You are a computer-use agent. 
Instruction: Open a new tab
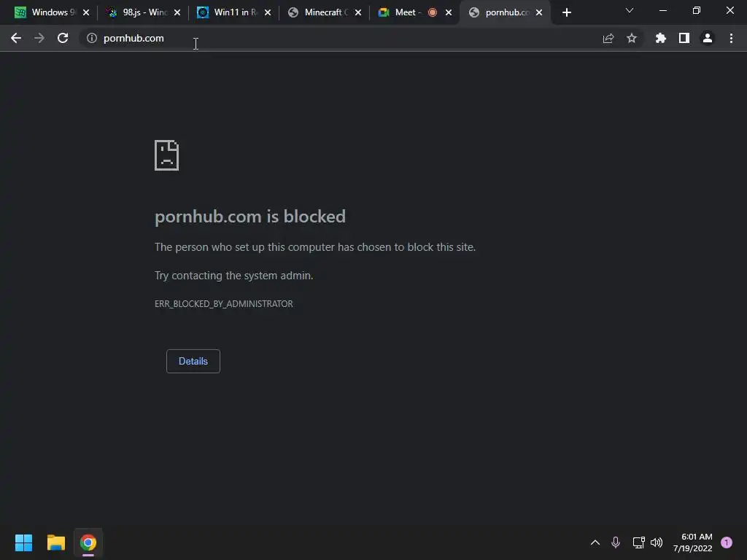pyautogui.click(x=566, y=13)
